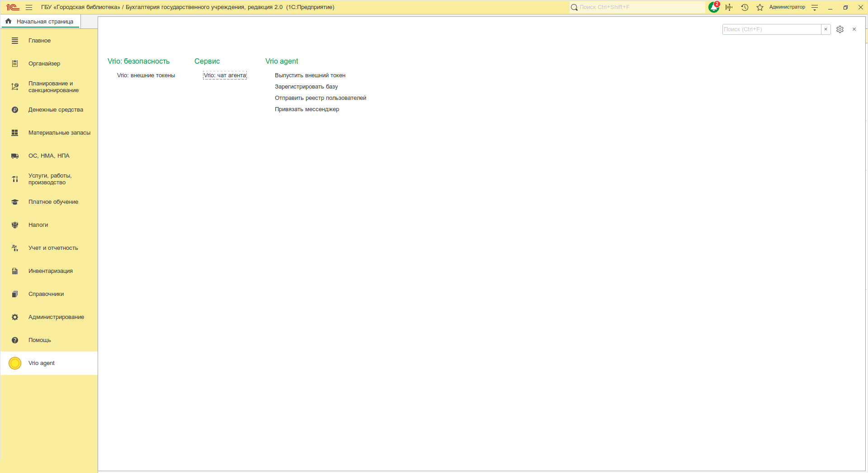Open the main hamburger menu in title bar
The height and width of the screenshot is (473, 868).
29,7
